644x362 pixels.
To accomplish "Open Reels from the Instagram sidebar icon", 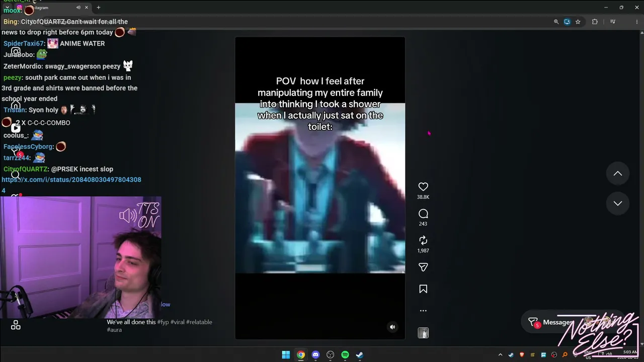I will 16,128.
